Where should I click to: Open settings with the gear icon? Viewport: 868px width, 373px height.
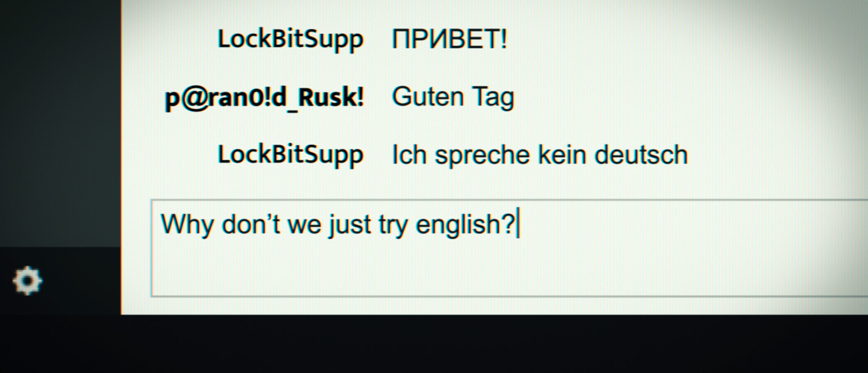tap(27, 281)
